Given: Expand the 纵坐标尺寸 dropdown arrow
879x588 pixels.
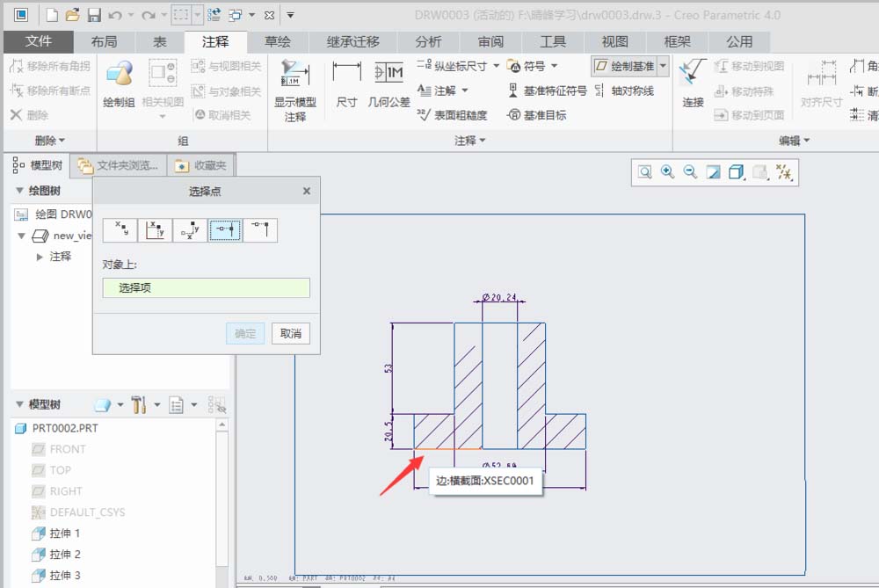Looking at the screenshot, I should coord(496,66).
